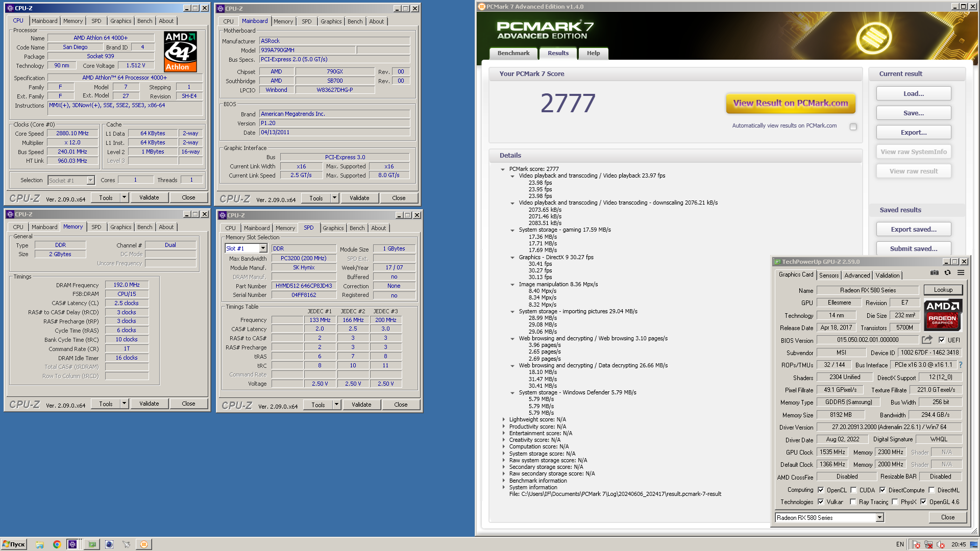This screenshot has height=551, width=980.
Task: Toggle the Vulkan checkbox
Action: (821, 502)
